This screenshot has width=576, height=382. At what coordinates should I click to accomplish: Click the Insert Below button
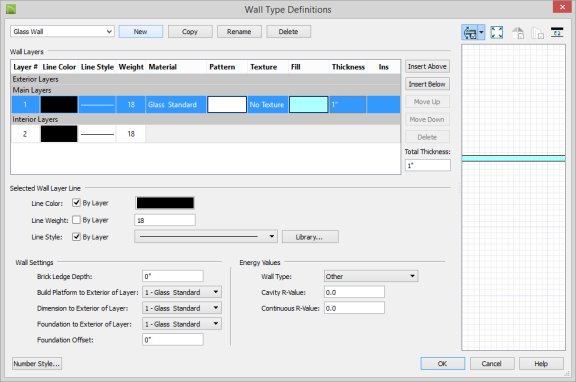pyautogui.click(x=427, y=84)
